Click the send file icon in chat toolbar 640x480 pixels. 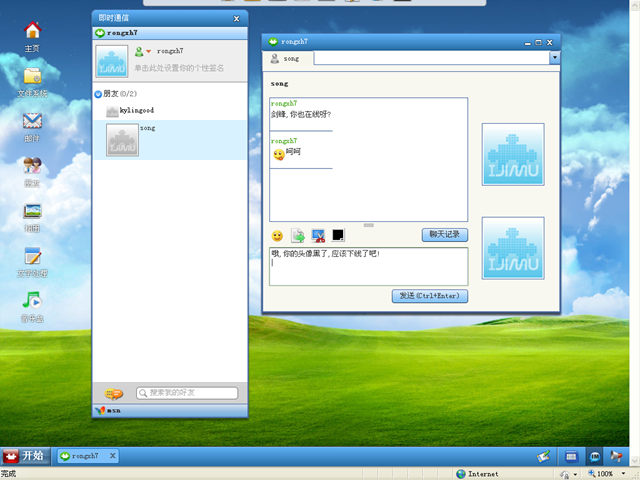click(x=298, y=236)
